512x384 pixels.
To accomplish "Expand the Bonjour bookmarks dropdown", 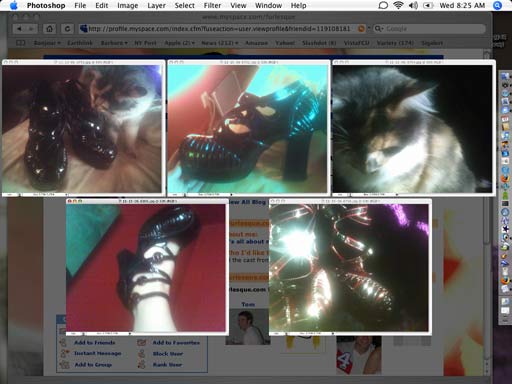I will pyautogui.click(x=47, y=43).
